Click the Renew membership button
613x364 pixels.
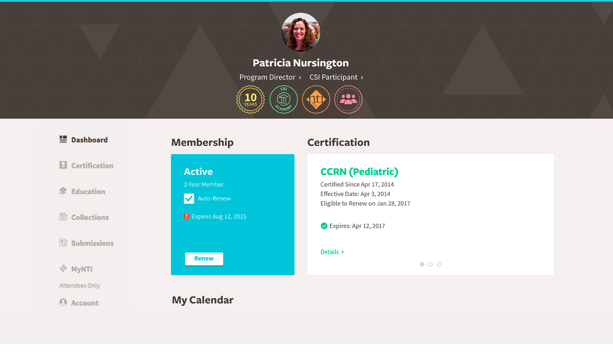point(204,259)
